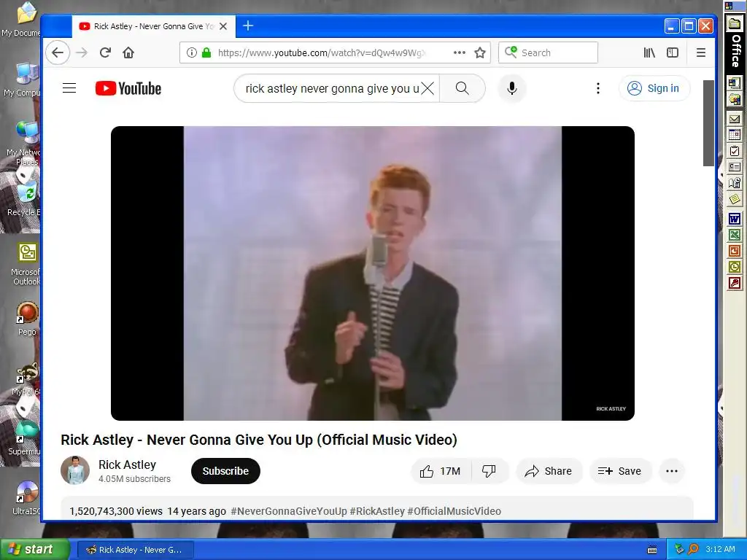Close the Rick Astley browser tab
Viewport: 747px width, 560px height.
coord(223,26)
